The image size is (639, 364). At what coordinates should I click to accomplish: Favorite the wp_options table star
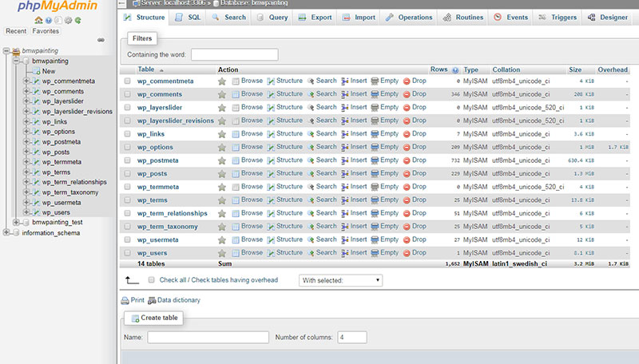point(222,148)
